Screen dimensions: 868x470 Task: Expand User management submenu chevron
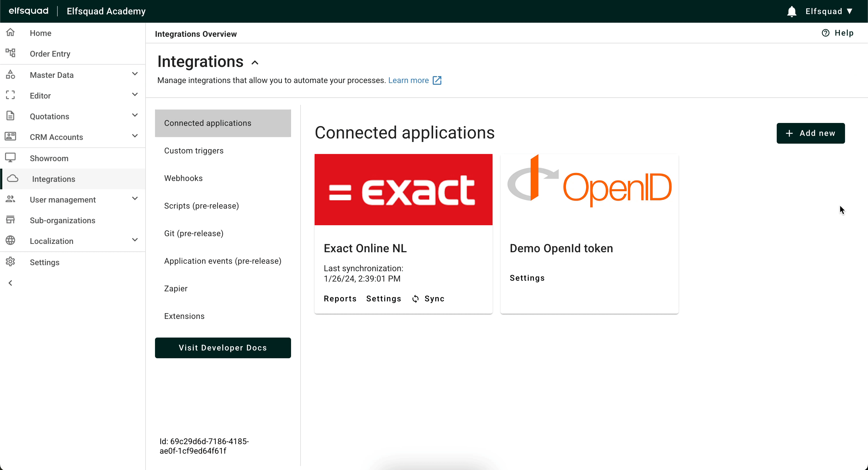click(135, 199)
